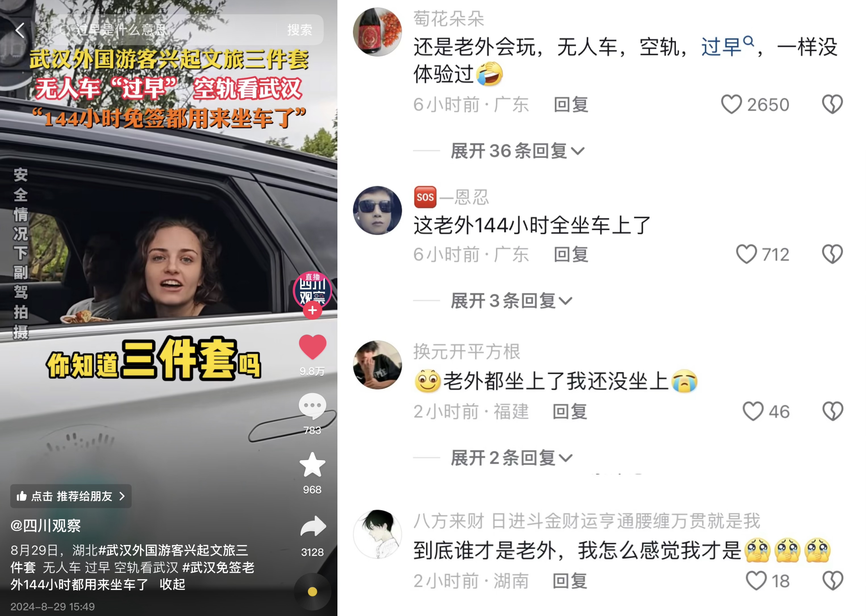Dislike the comment by 一恩忍
This screenshot has height=616, width=866.
click(832, 254)
